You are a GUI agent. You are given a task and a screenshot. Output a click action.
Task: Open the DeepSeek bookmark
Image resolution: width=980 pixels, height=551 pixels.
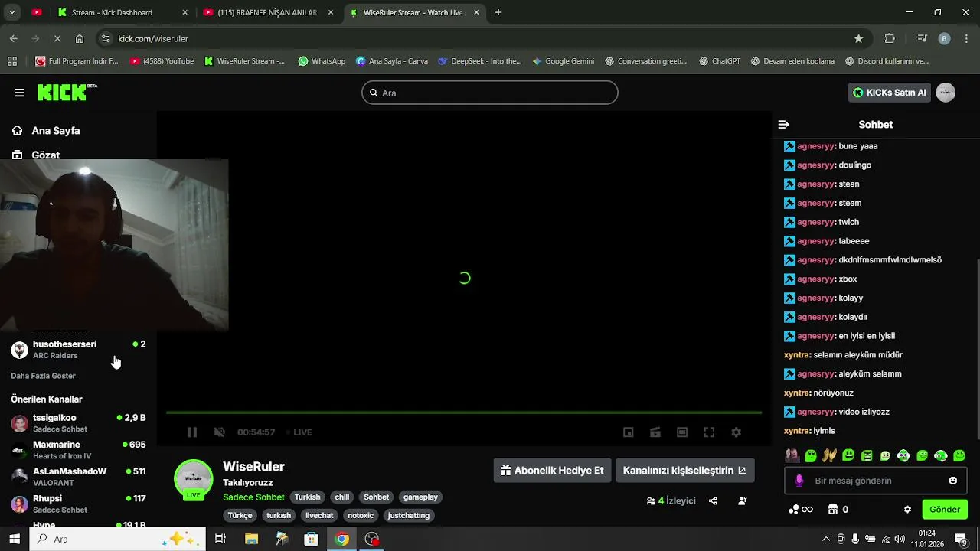(x=479, y=61)
